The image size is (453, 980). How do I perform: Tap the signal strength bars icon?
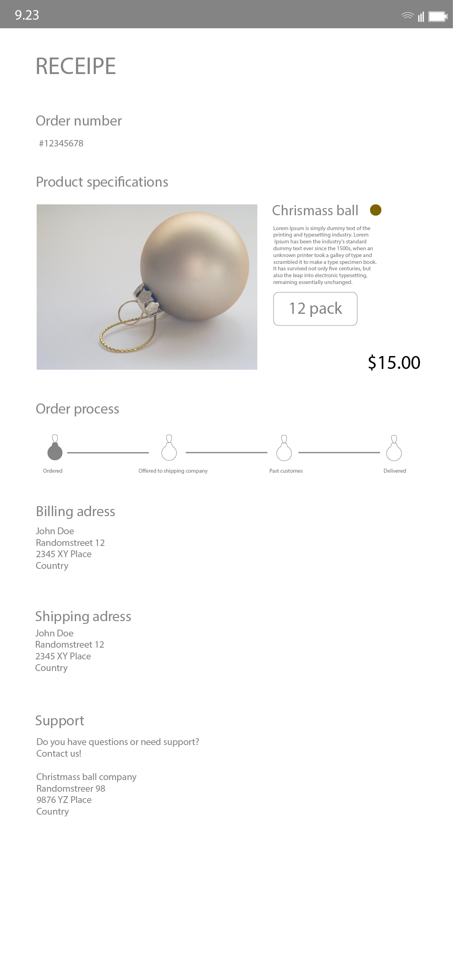pyautogui.click(x=421, y=16)
